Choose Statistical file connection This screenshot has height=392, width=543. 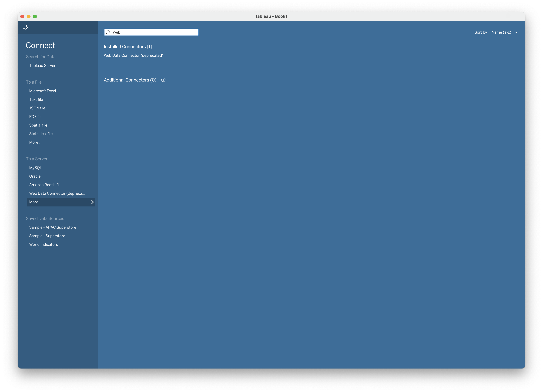coord(41,134)
